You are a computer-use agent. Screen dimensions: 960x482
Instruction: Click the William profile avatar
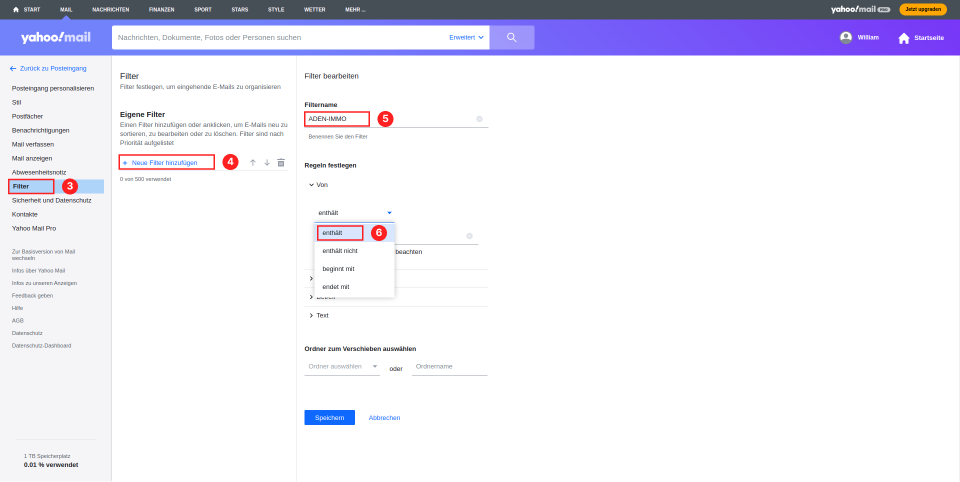point(846,37)
